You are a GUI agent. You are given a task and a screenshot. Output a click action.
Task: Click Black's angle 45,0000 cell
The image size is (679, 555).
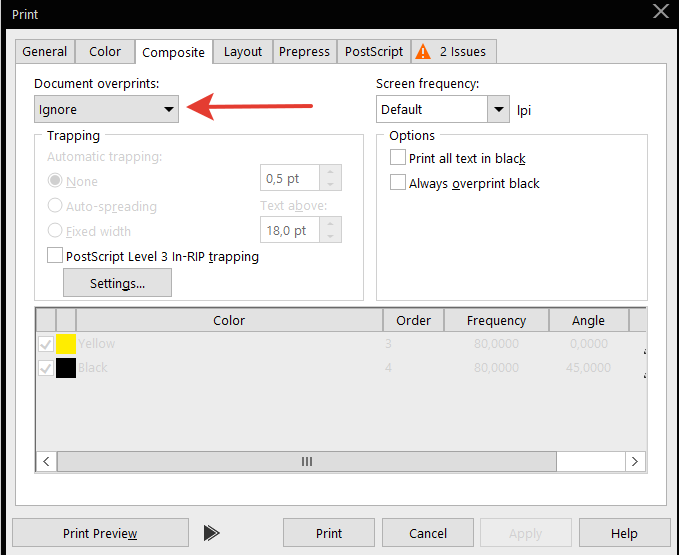[588, 368]
